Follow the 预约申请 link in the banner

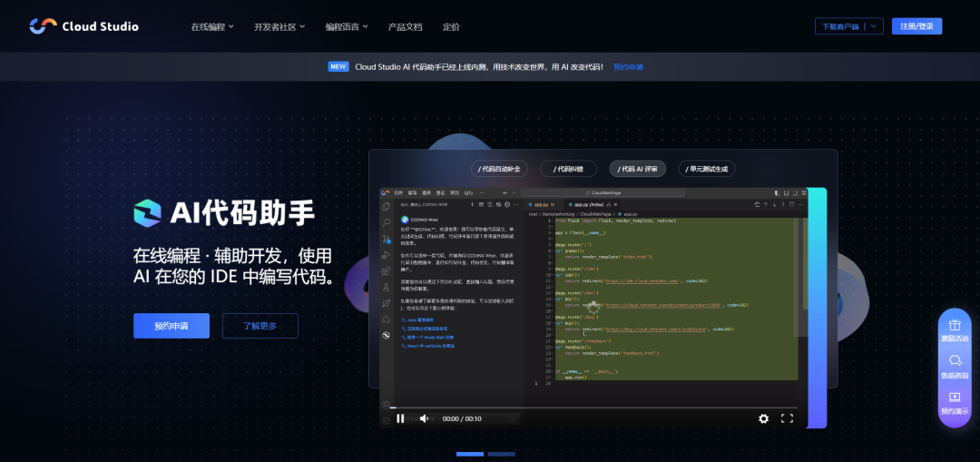(x=628, y=67)
